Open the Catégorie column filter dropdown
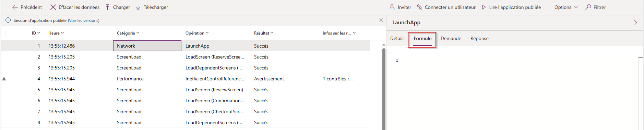The image size is (644, 130). point(138,33)
